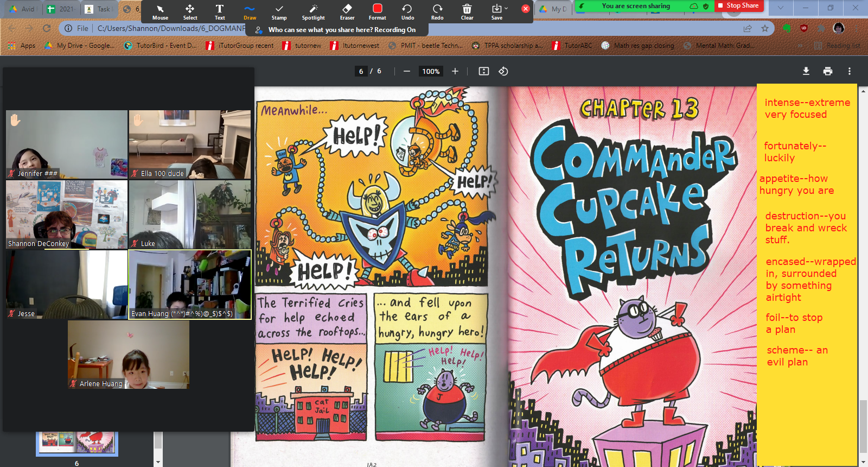This screenshot has height=467, width=868.
Task: Switch to the Task browser tab
Action: (x=99, y=9)
